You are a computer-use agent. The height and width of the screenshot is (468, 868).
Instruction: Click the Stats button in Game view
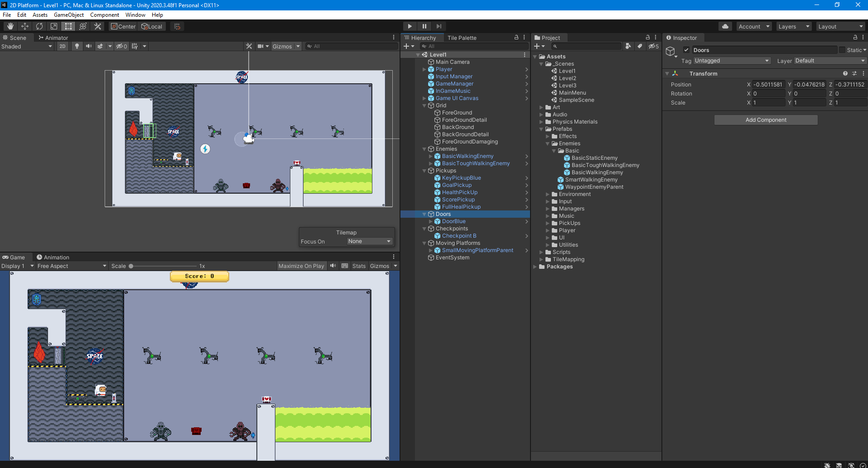tap(359, 266)
